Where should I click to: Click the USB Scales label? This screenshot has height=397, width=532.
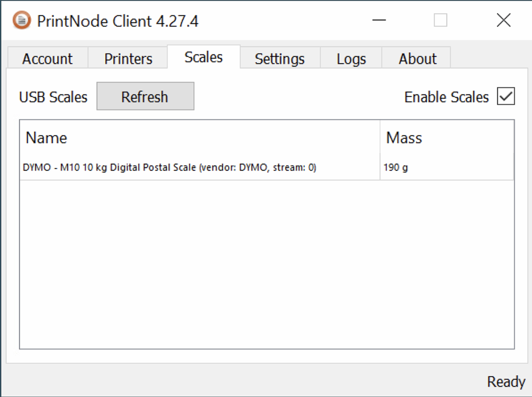(53, 97)
